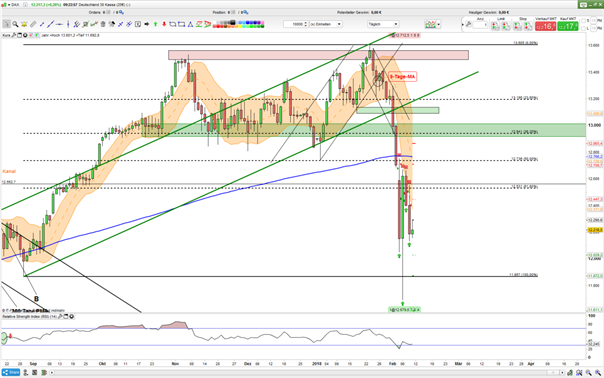This screenshot has width=604, height=378.
Task: Click the DAX instrument info icon
Action: (x=25, y=5)
